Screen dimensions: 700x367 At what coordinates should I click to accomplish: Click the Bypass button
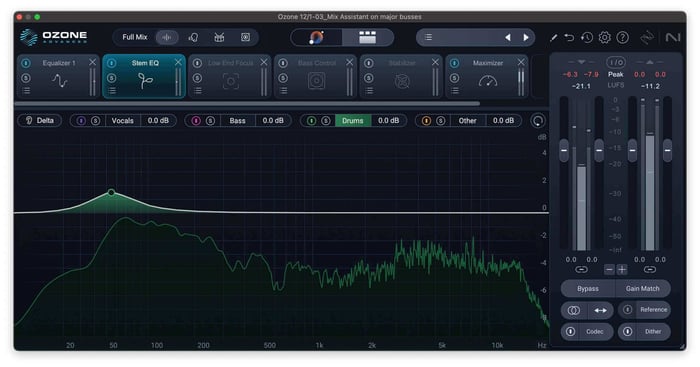[588, 288]
